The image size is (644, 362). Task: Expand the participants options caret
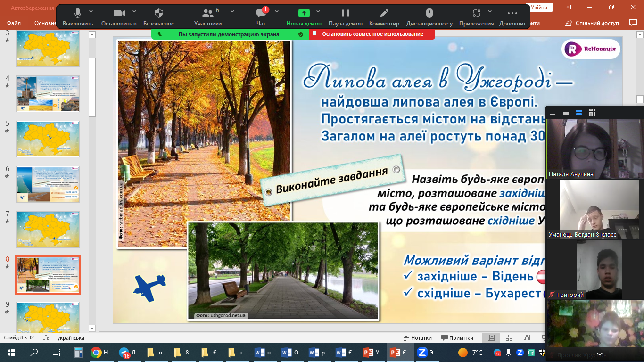coord(232,11)
